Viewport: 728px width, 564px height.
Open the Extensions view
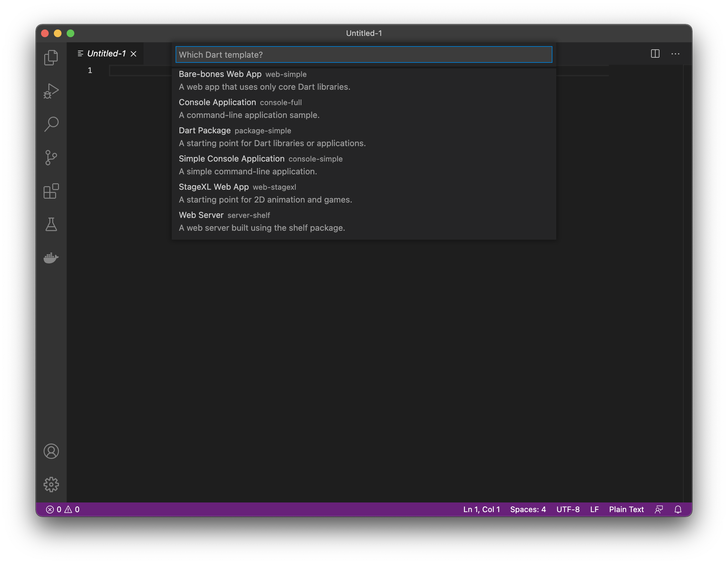click(51, 191)
